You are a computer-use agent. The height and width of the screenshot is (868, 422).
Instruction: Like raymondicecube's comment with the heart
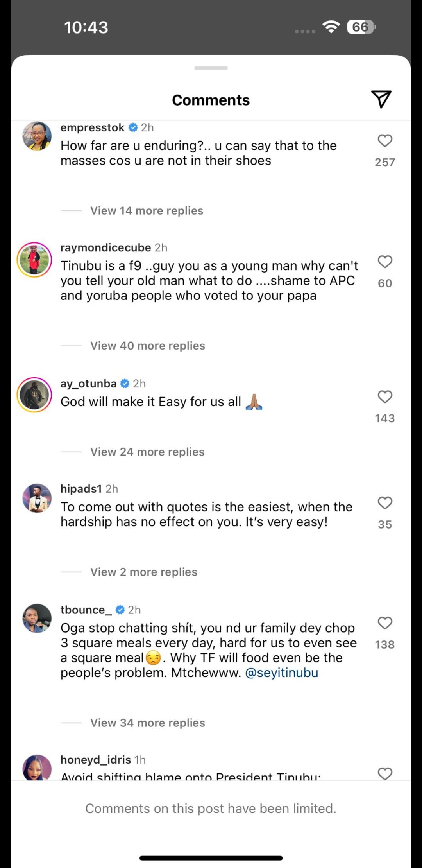(x=385, y=262)
